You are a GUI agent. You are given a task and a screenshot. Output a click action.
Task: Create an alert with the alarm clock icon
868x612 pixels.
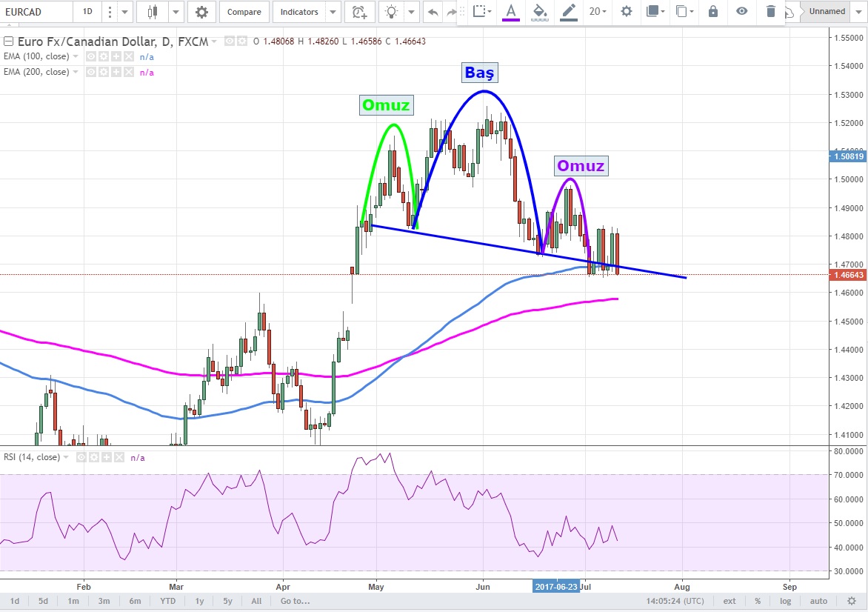(x=359, y=12)
